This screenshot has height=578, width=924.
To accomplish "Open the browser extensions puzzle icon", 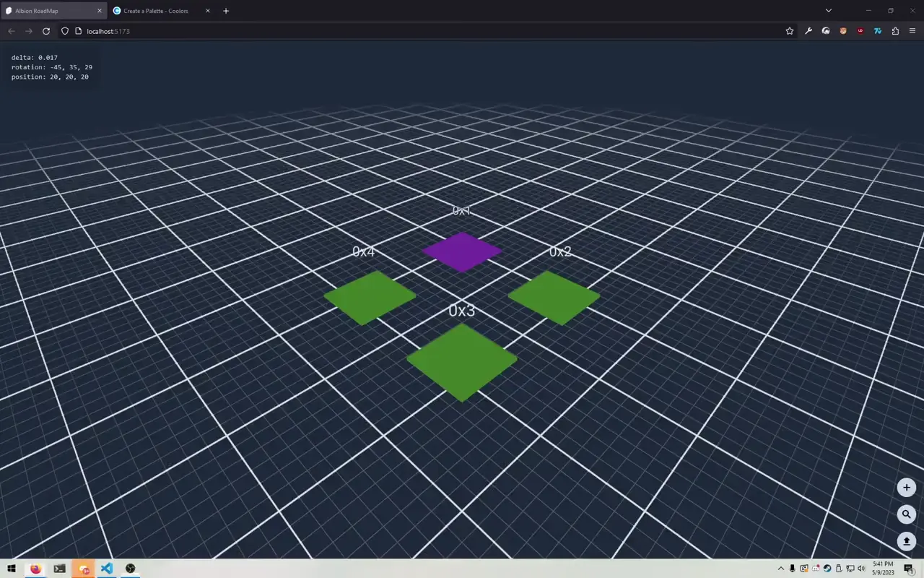I will (x=895, y=31).
